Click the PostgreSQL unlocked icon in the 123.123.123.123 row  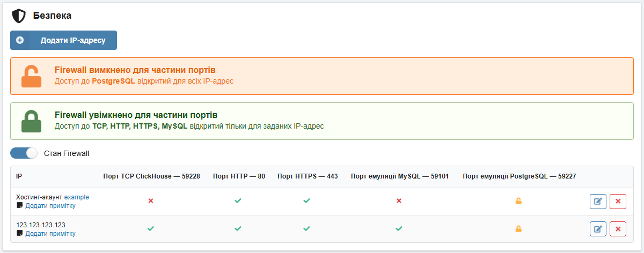point(518,229)
